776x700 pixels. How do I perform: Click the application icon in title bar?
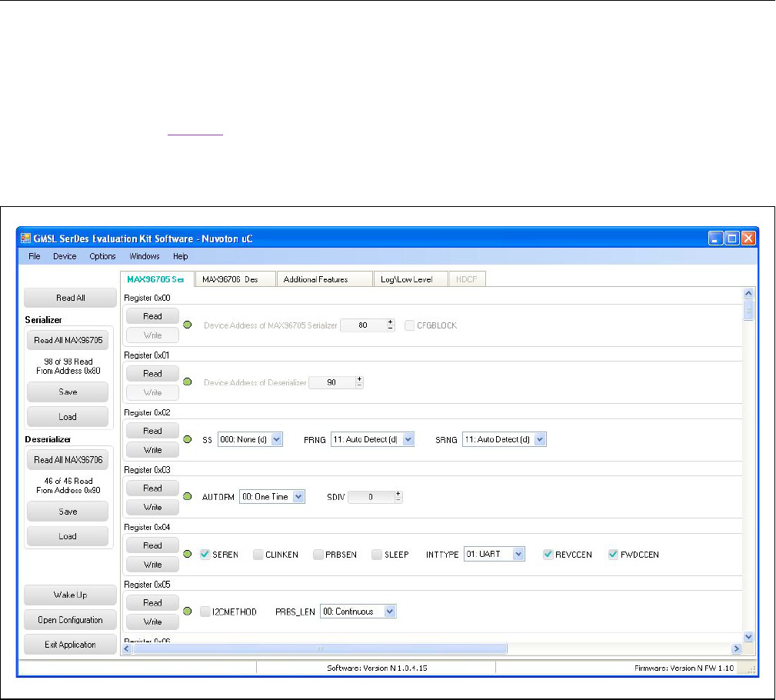click(x=25, y=238)
